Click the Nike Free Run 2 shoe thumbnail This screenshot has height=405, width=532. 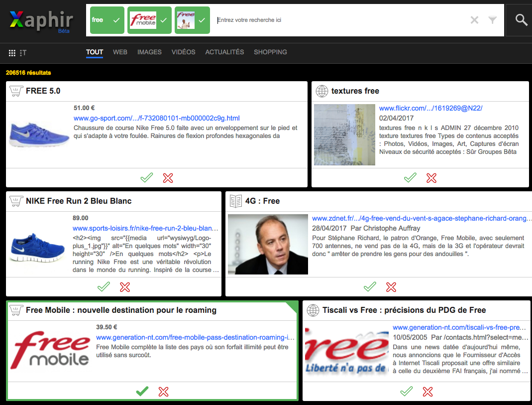point(38,247)
